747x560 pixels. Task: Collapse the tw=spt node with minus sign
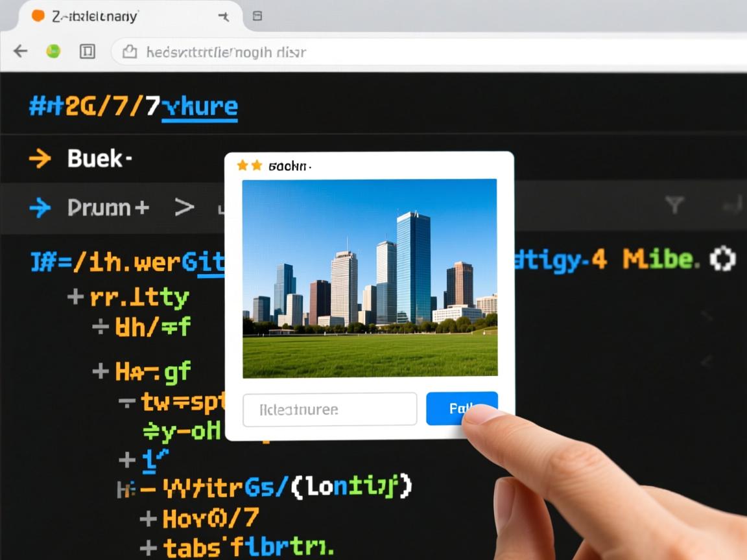(x=126, y=402)
